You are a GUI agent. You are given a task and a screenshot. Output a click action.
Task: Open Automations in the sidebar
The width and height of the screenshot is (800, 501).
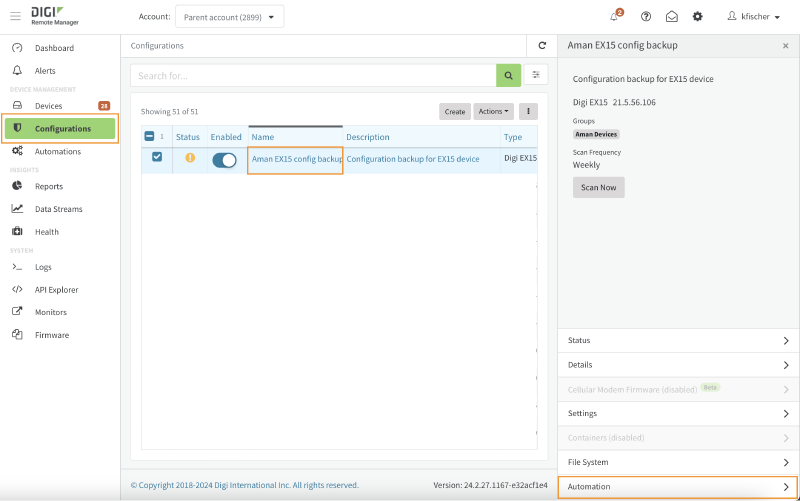58,152
